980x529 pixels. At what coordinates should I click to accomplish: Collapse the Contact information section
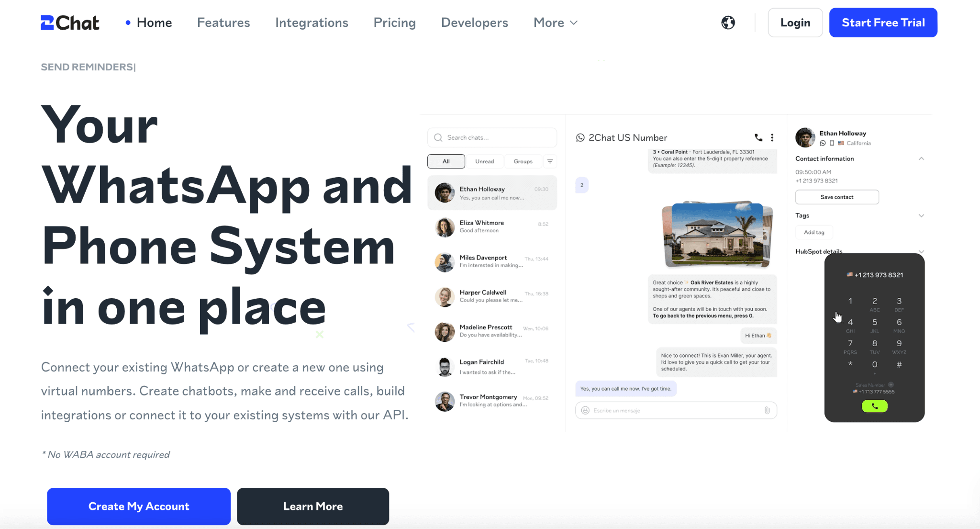click(921, 158)
